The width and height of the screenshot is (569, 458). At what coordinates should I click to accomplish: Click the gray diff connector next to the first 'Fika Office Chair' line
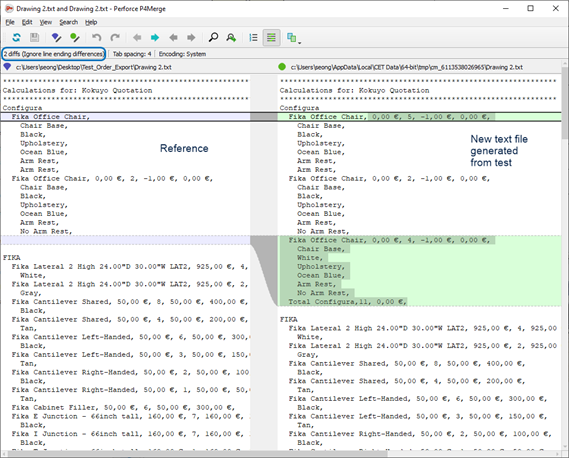coord(264,117)
